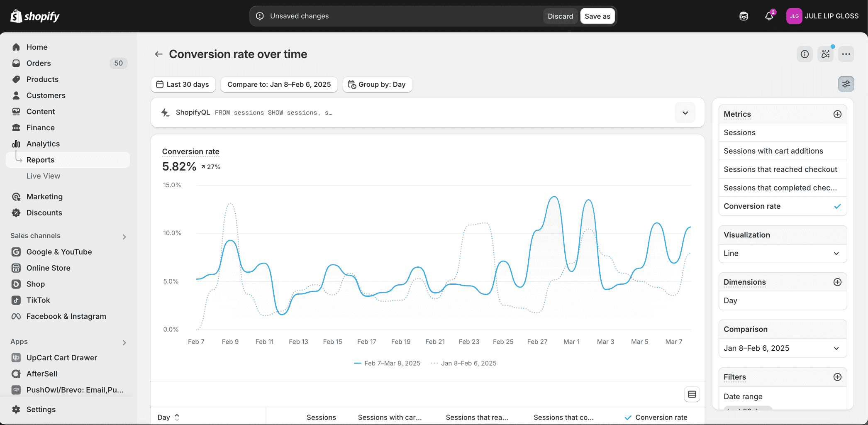Go back using the arrow beside title
The image size is (868, 425).
(x=158, y=54)
